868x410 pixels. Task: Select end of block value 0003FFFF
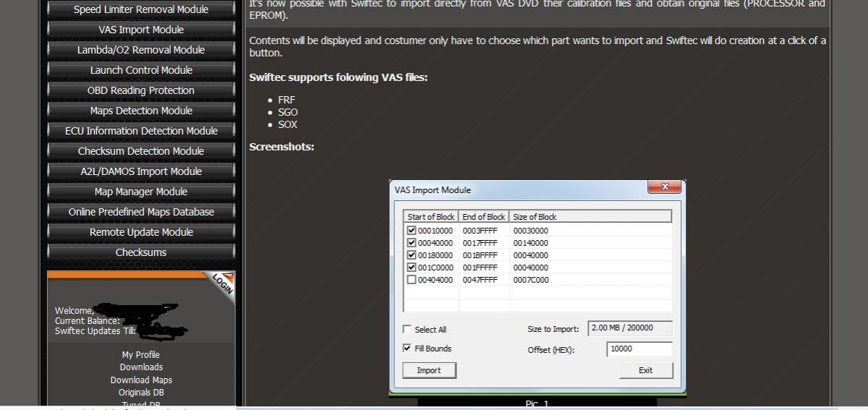(x=480, y=231)
